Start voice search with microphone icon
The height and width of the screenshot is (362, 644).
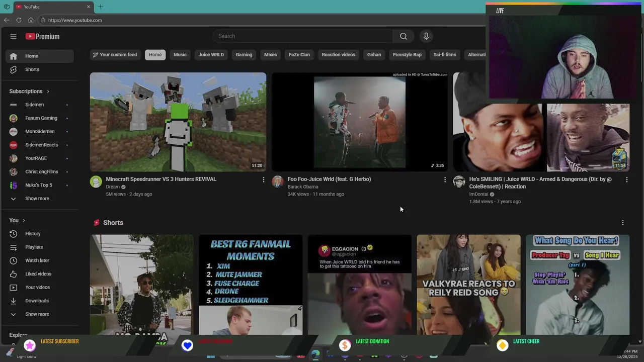426,36
